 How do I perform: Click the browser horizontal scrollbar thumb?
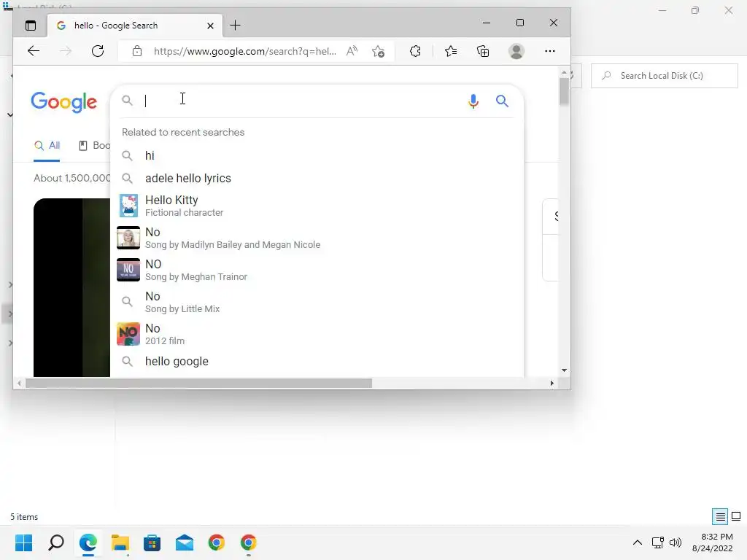click(x=198, y=383)
